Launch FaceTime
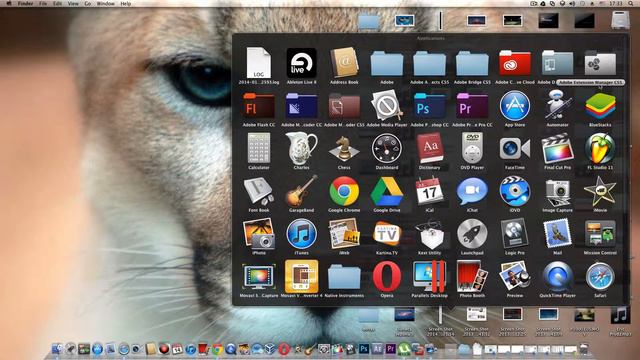Screen dimensions: 640x360 click(515, 149)
